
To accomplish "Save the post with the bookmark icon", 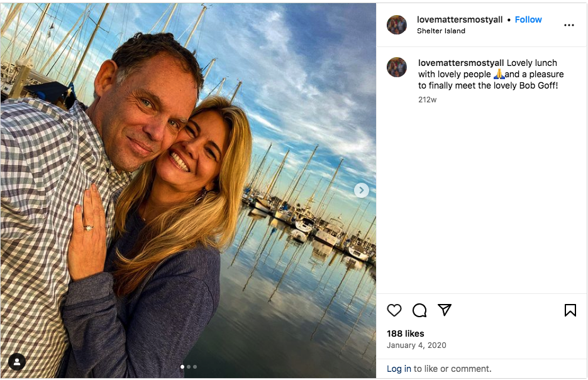I will [570, 310].
